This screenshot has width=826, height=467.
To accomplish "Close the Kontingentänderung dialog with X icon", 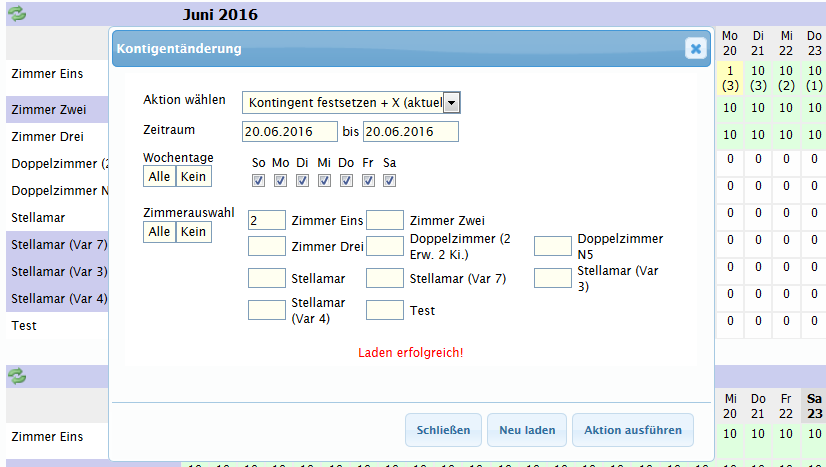I will pyautogui.click(x=696, y=48).
